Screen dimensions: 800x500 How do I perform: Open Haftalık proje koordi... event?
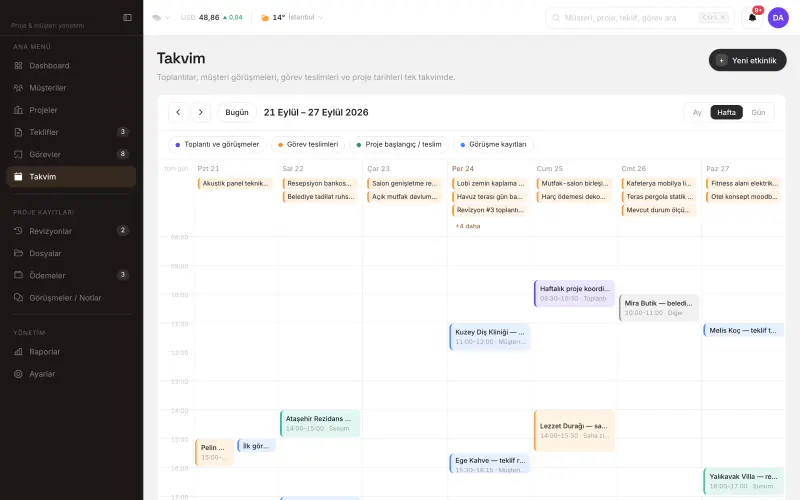tap(574, 293)
